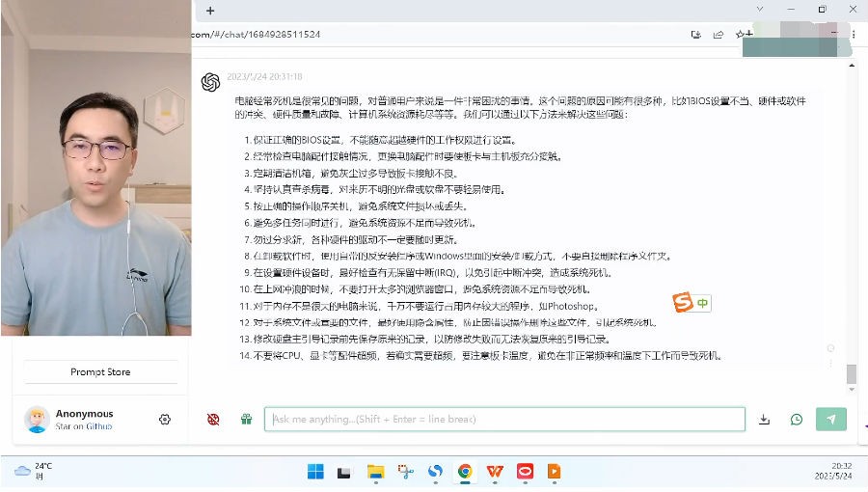Open the message more-options vertical dots
Viewport: 868px width, 492px height.
tap(830, 364)
